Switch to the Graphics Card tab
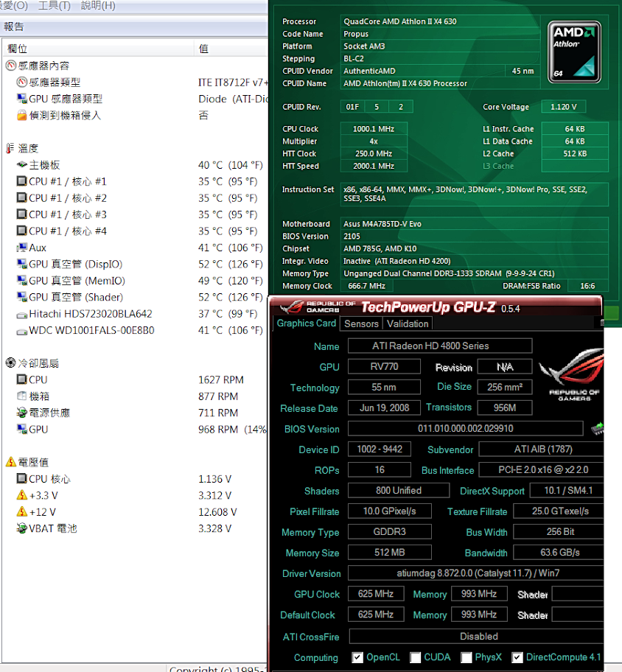Image resolution: width=622 pixels, height=672 pixels. tap(306, 323)
